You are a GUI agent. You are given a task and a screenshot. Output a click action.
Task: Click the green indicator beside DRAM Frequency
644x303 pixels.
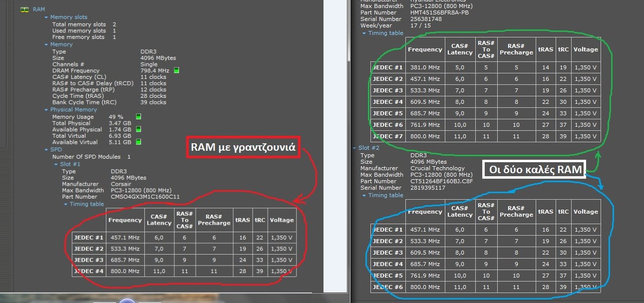(177, 70)
